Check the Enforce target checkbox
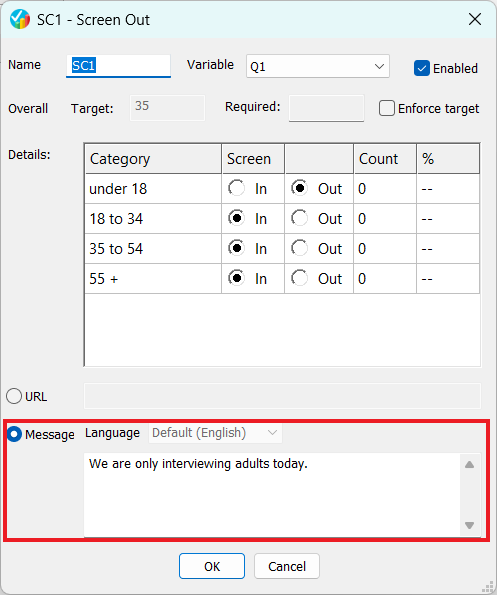The height and width of the screenshot is (595, 497). pos(387,108)
